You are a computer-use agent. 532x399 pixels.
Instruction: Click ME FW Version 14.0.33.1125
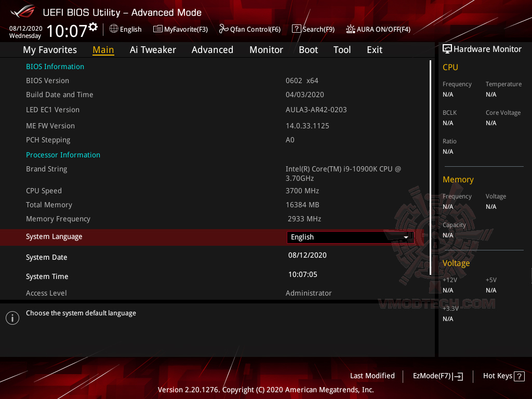coord(308,126)
